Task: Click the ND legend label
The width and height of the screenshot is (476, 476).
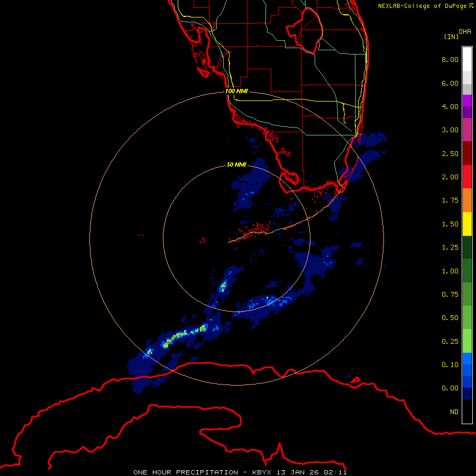Action: pos(454,412)
